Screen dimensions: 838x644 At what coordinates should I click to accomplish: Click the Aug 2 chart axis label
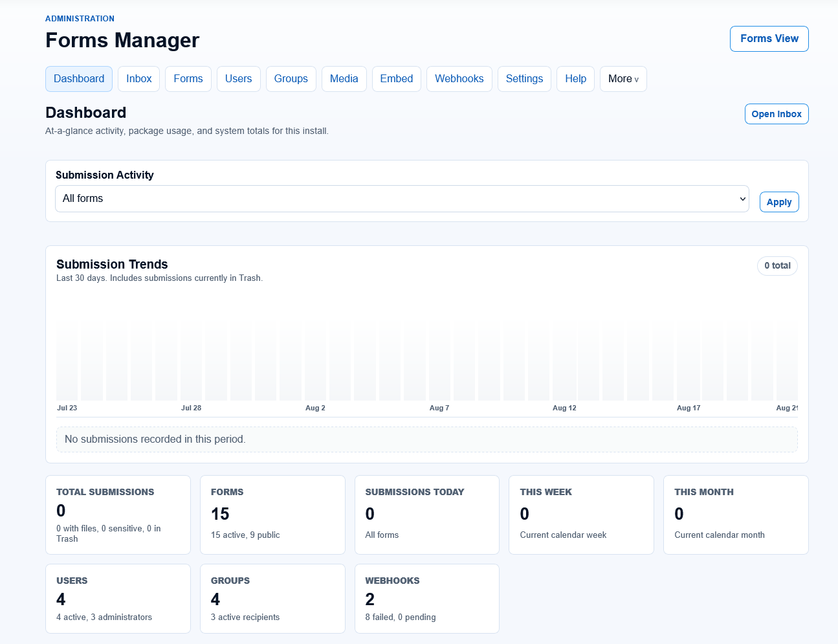(315, 408)
